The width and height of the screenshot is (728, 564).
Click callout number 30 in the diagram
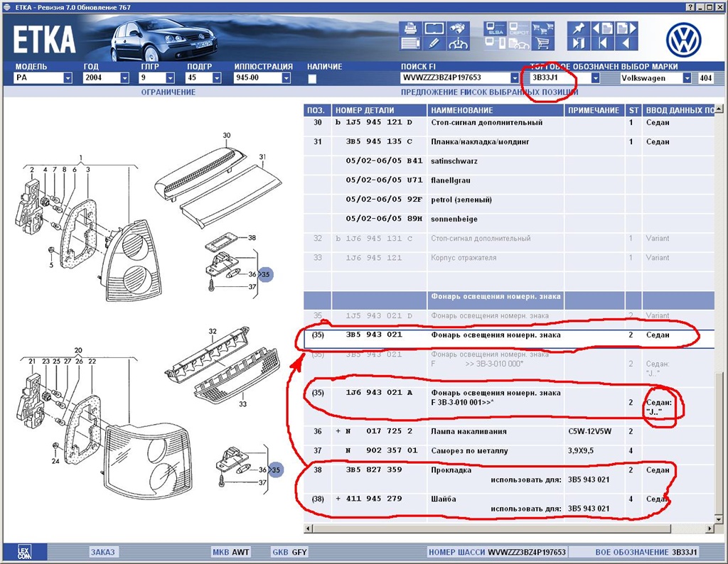pos(227,136)
